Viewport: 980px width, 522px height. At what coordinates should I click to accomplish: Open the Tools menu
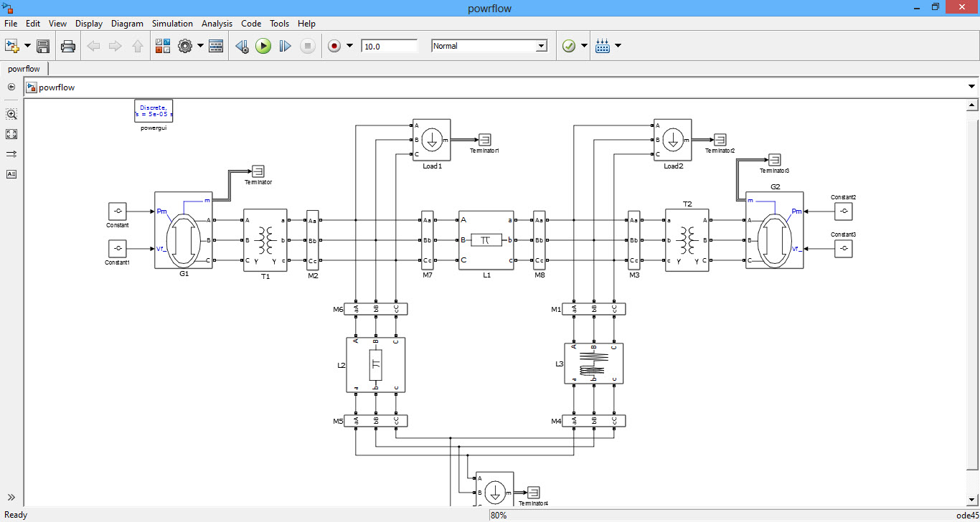click(x=280, y=24)
